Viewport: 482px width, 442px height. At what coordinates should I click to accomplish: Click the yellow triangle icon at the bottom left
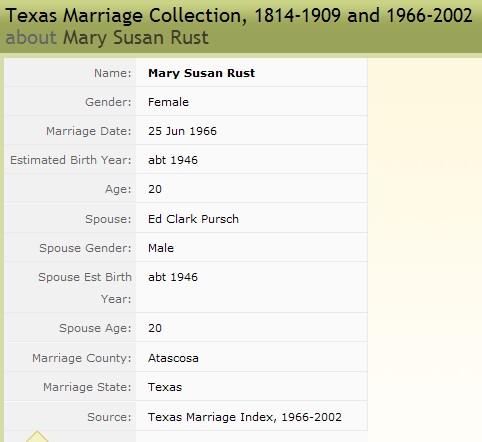click(37, 437)
